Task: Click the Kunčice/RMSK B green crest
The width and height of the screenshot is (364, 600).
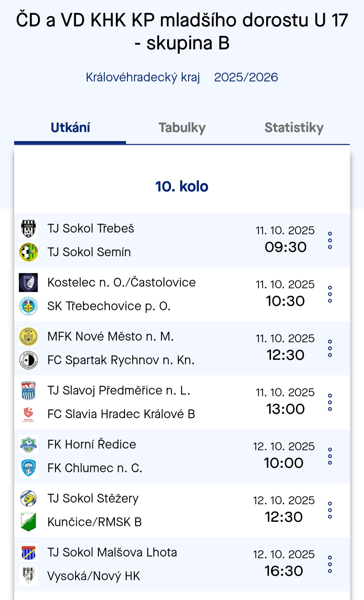Action: [28, 522]
